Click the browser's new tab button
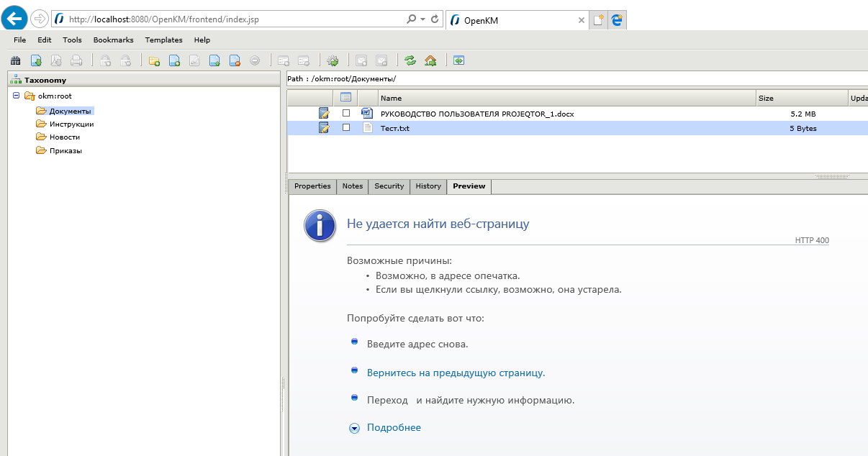The height and width of the screenshot is (456, 868). coord(598,19)
